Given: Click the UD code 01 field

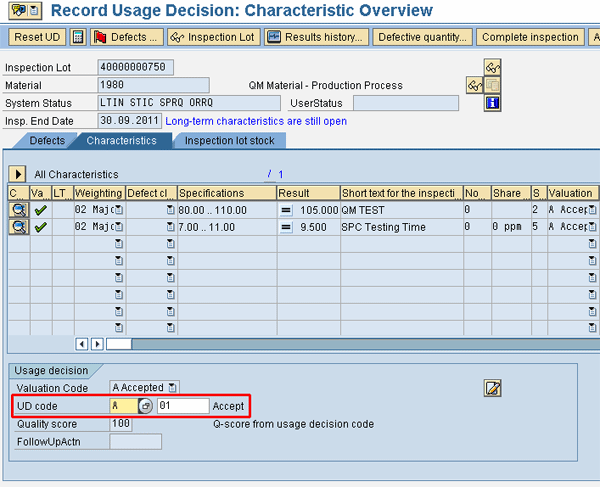Looking at the screenshot, I should [183, 406].
